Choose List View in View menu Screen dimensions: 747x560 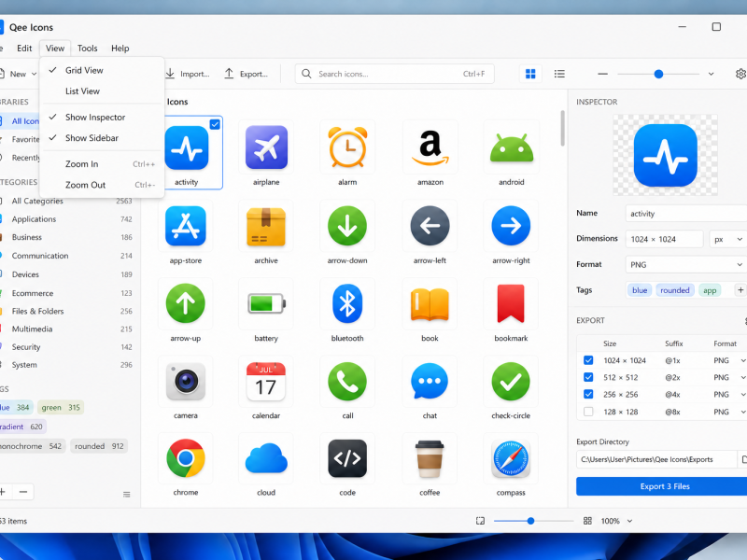coord(102,91)
